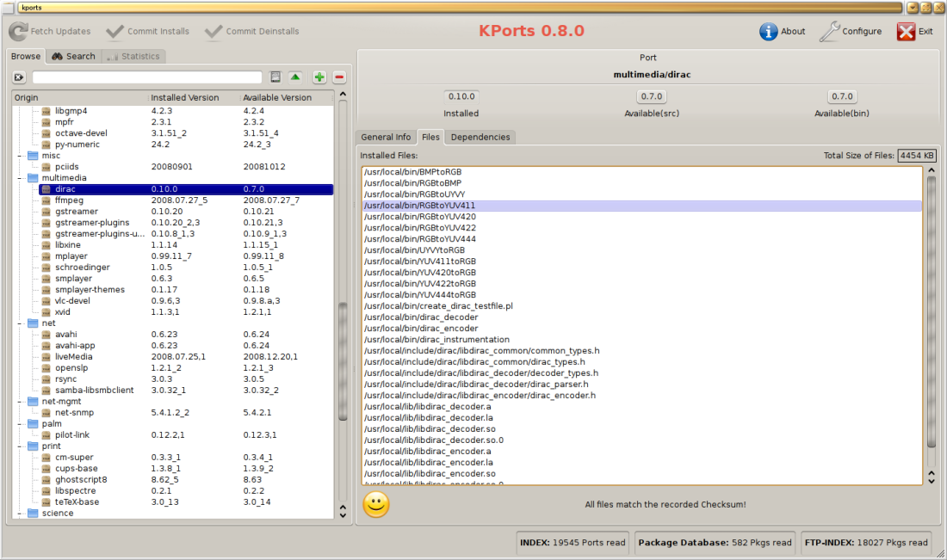
Task: Click the Package Database status entry
Action: pos(715,543)
